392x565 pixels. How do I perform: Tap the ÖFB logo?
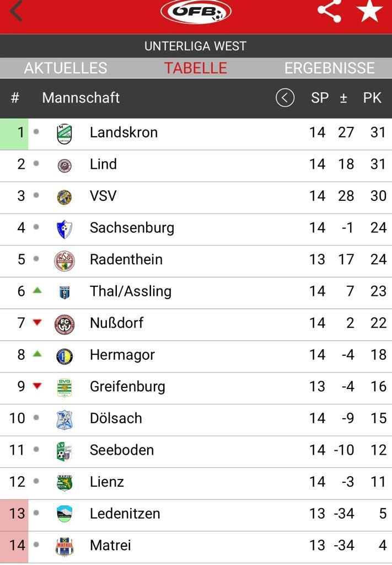point(196,12)
